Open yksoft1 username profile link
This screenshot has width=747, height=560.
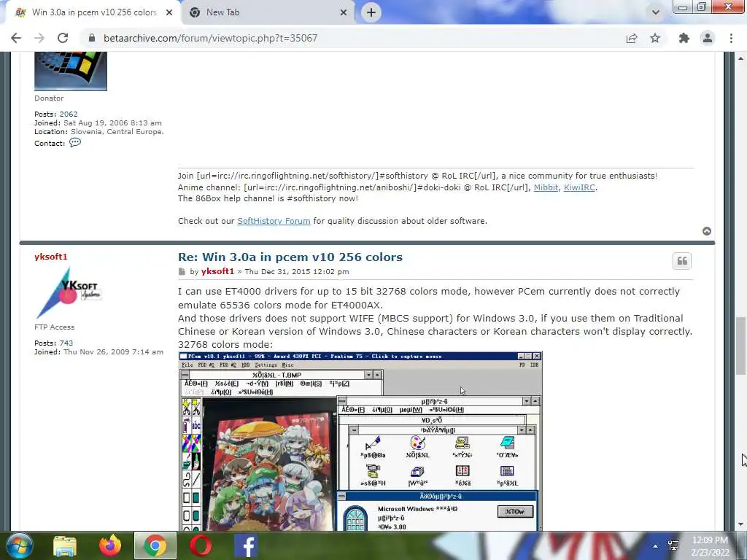[51, 257]
